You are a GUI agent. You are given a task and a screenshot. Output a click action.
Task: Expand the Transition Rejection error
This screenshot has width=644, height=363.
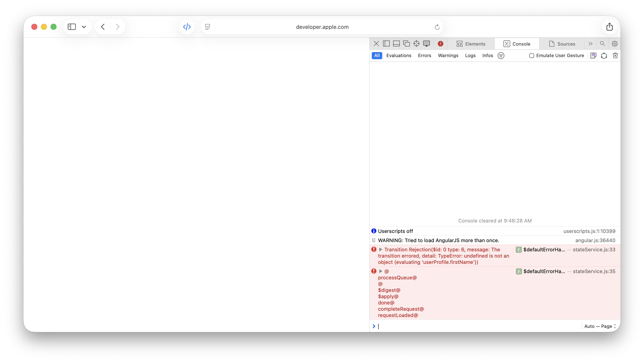(x=381, y=249)
